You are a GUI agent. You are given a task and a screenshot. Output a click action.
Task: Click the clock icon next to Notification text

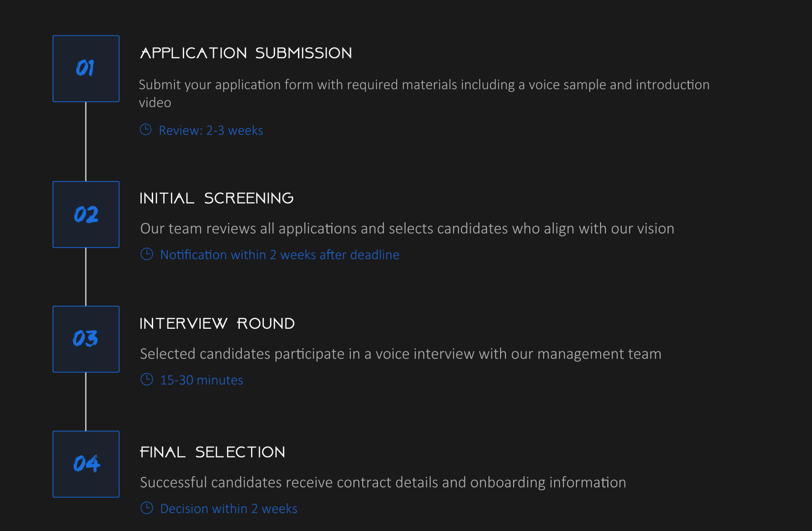pos(147,254)
